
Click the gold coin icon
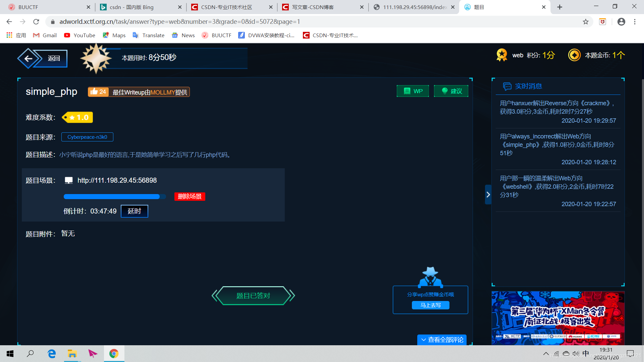574,55
